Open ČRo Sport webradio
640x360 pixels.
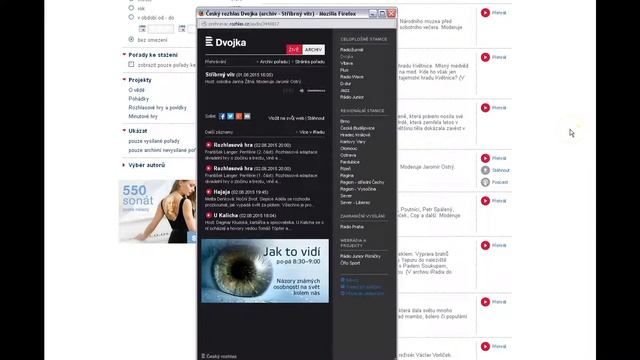click(x=350, y=263)
